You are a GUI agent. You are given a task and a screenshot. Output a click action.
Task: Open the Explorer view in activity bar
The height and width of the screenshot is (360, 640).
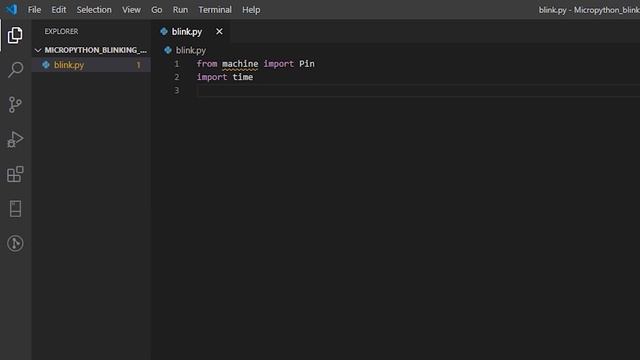pos(15,35)
